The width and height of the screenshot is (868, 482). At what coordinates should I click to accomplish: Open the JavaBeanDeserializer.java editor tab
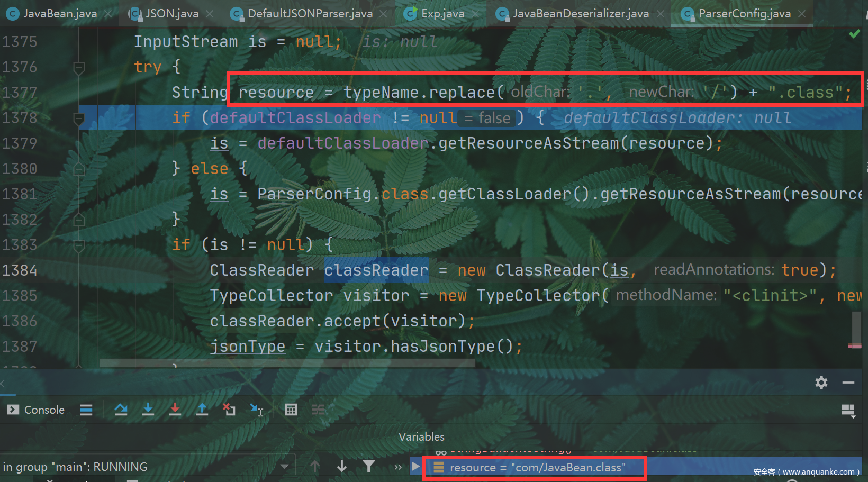coord(581,14)
